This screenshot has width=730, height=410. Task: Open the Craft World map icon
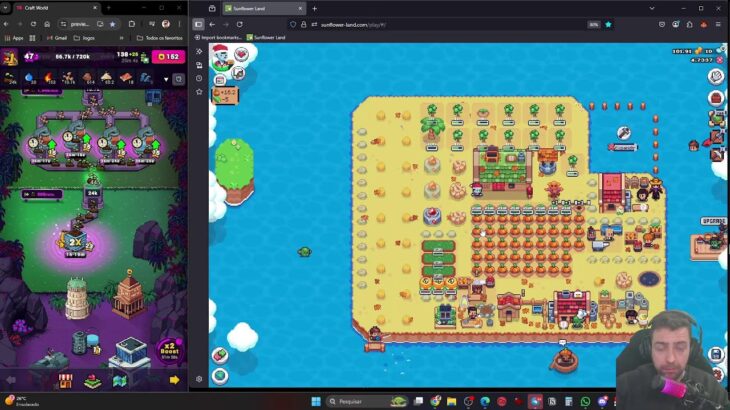pyautogui.click(x=120, y=381)
